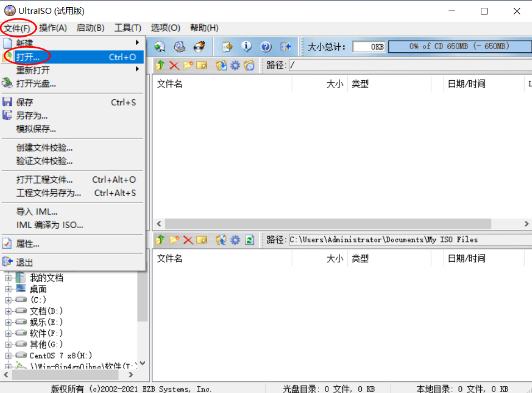Viewport: 532px width, 393px height.
Task: Expand the 我的文档 tree node
Action: [x=8, y=278]
